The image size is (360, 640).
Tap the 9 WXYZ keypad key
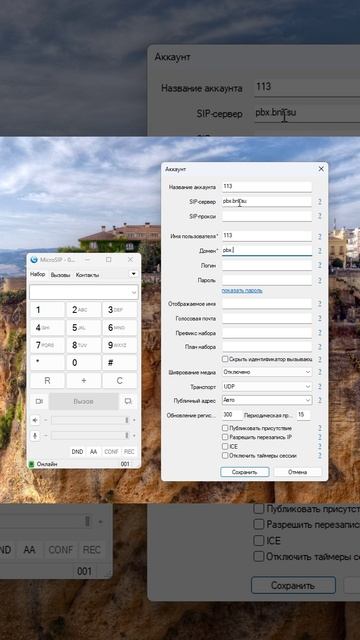click(120, 345)
